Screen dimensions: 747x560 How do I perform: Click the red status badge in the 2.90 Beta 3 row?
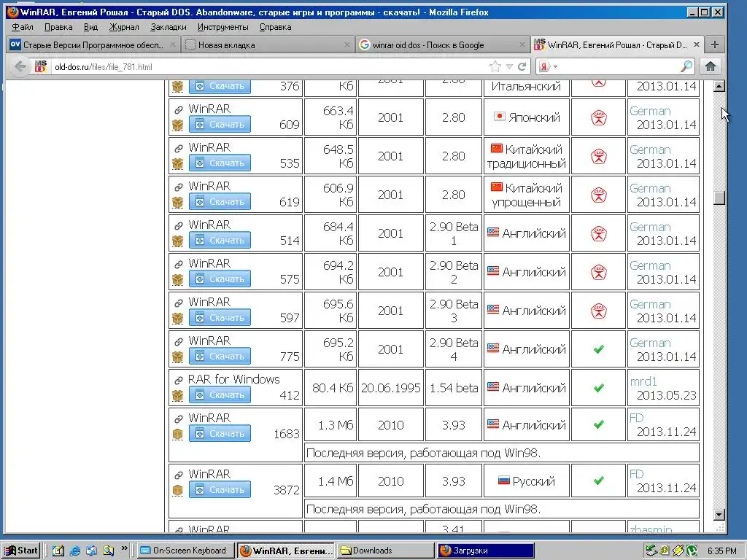598,311
